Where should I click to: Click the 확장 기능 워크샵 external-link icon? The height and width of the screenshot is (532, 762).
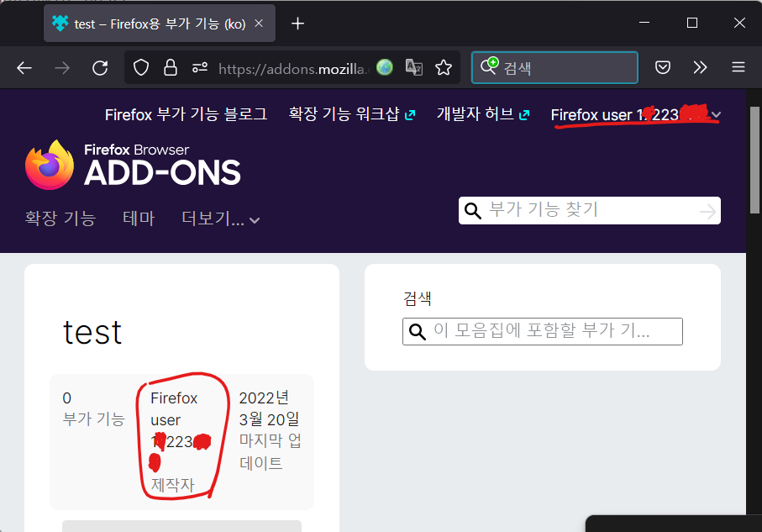[x=410, y=115]
